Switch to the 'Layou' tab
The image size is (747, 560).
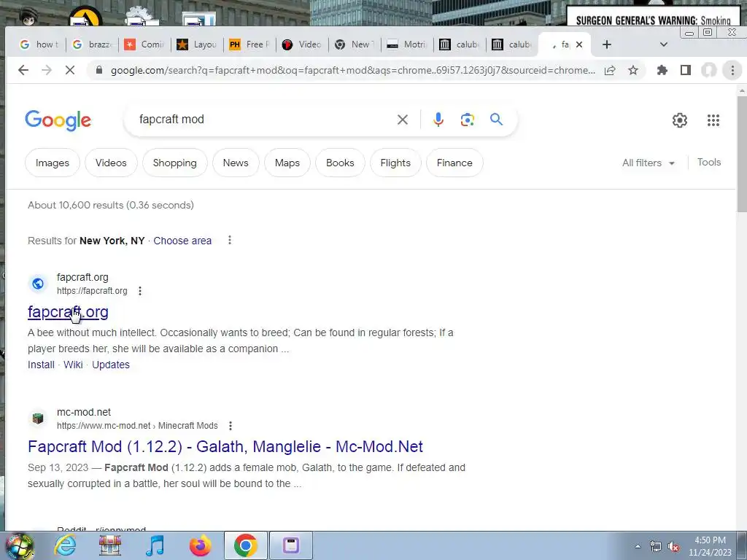click(x=196, y=44)
